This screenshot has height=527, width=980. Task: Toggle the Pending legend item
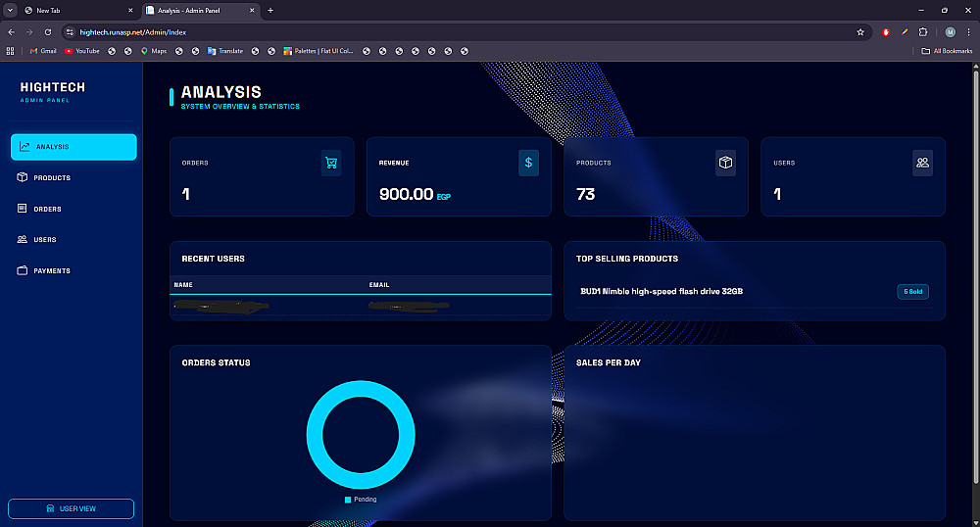click(361, 500)
